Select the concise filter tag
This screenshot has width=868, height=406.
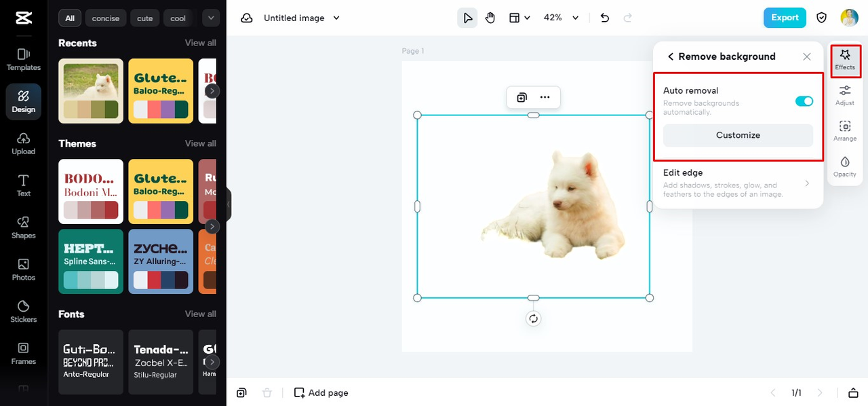tap(106, 18)
